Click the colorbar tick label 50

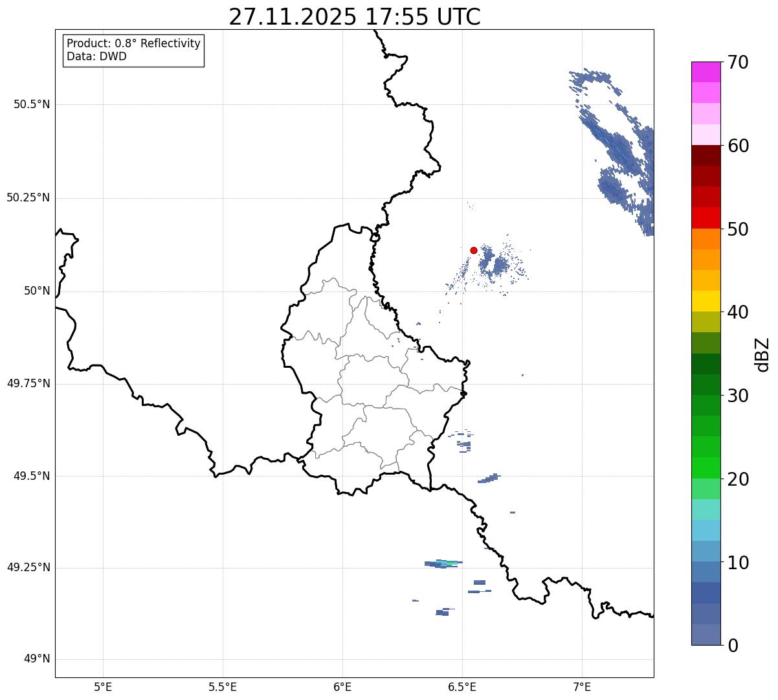tap(738, 229)
